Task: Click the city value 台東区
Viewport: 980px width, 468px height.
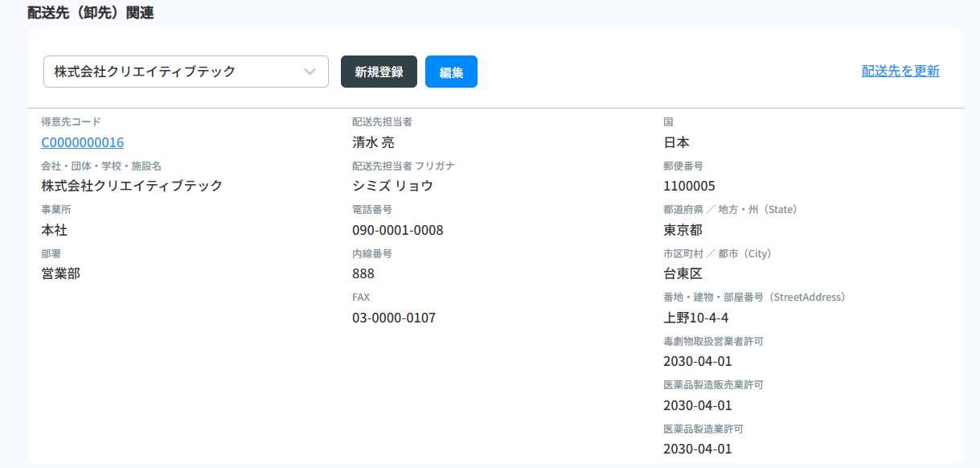Action: [683, 273]
